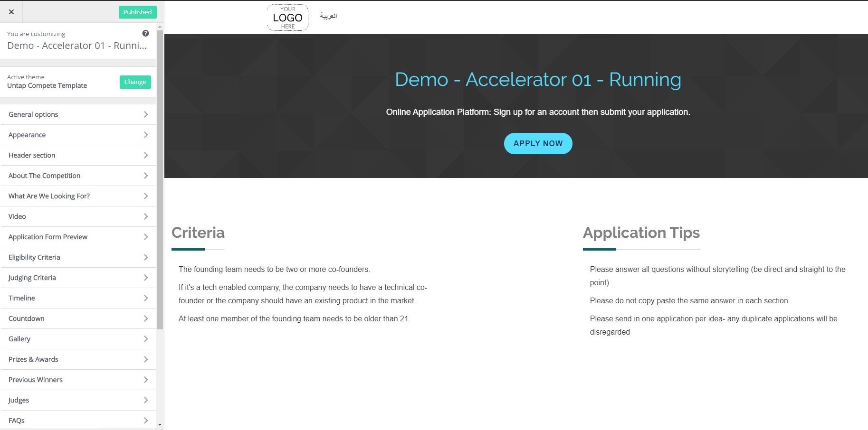Click the 'You are customizing' site title

pos(77,46)
